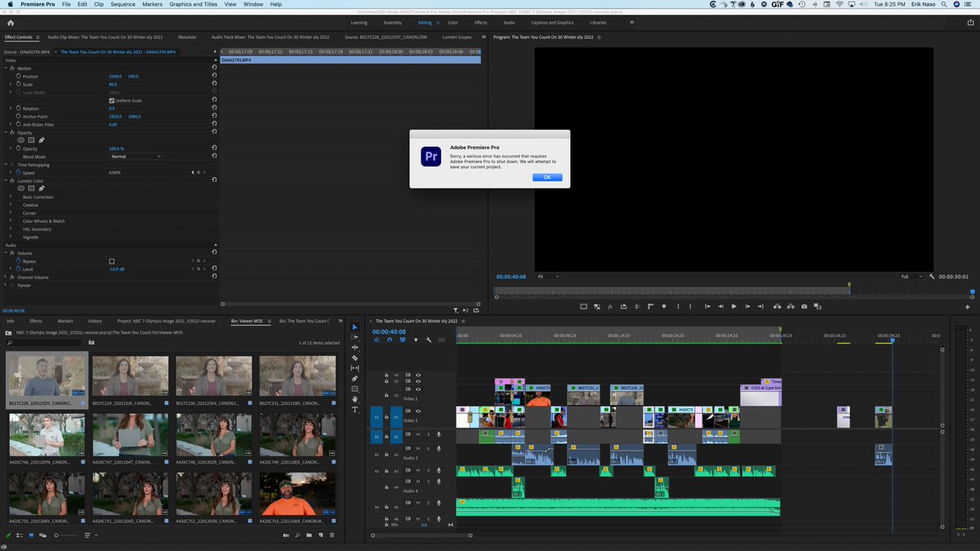This screenshot has height=551, width=980.
Task: Collapse the Motion effect
Action: (7, 69)
